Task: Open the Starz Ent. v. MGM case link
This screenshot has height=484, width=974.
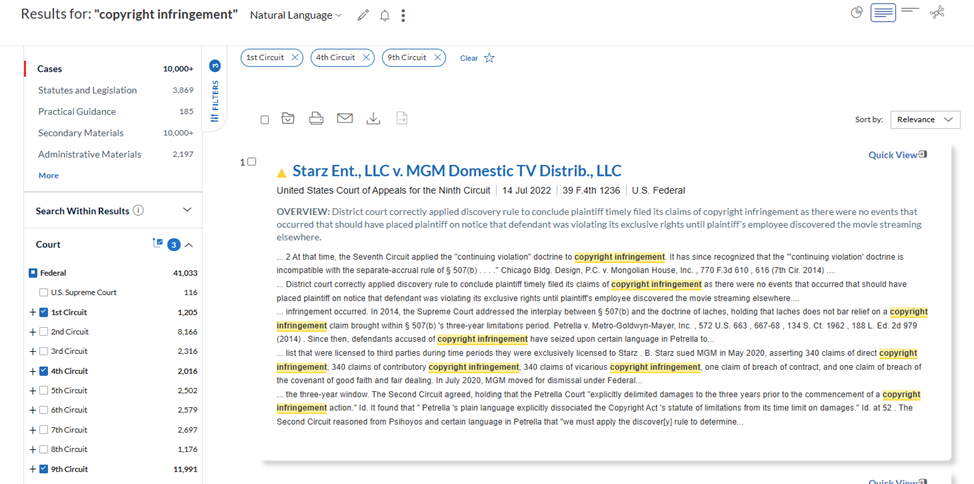Action: [x=456, y=171]
